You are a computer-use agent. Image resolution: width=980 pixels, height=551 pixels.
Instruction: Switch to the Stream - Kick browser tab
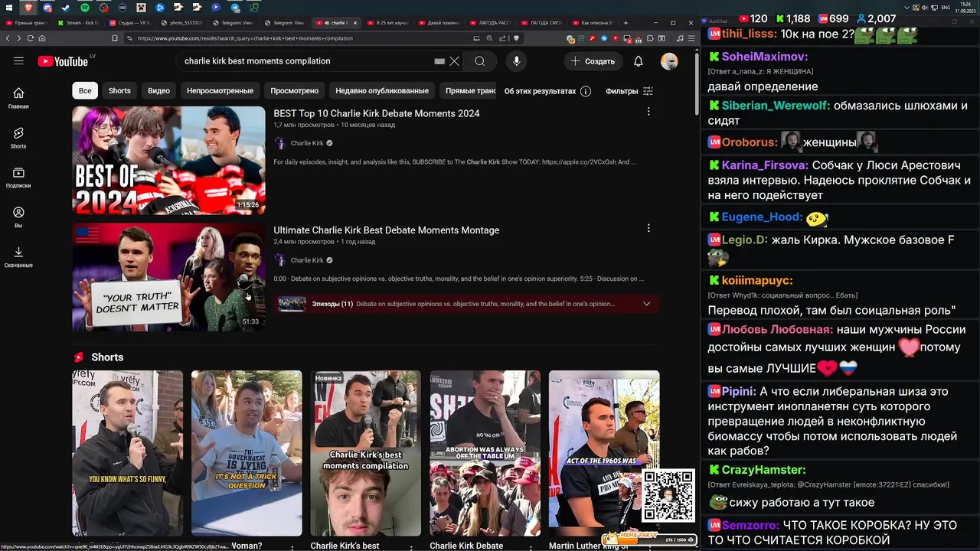pos(79,23)
